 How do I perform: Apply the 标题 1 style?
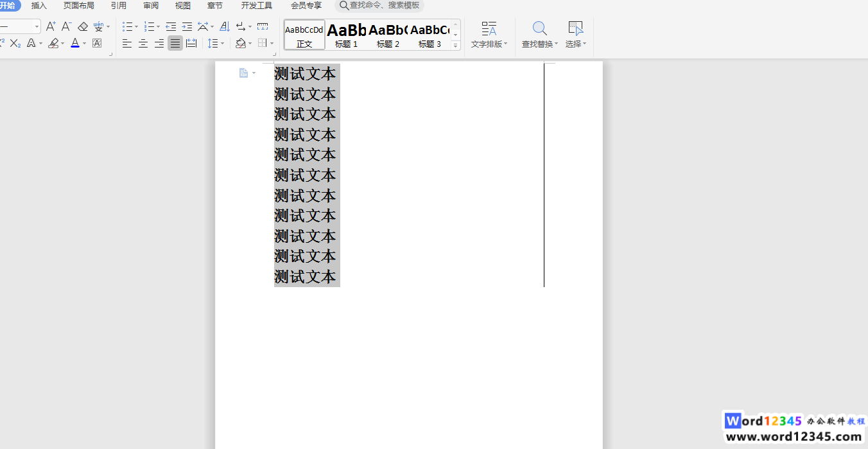pyautogui.click(x=346, y=35)
